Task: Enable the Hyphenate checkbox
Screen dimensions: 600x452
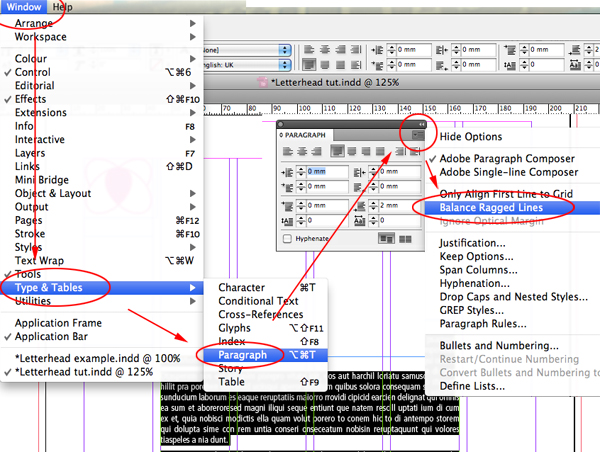Action: [x=287, y=239]
